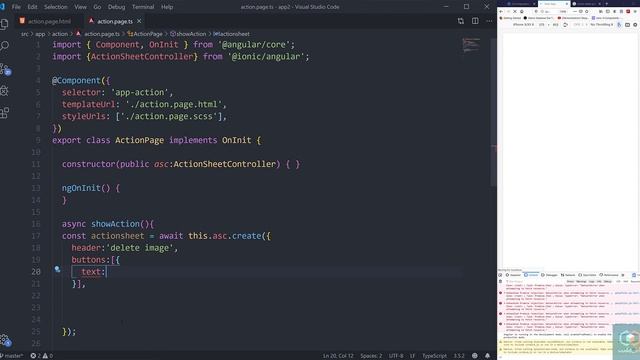This screenshot has width=640, height=360.
Task: Open the Source Control view
Action: point(5,69)
